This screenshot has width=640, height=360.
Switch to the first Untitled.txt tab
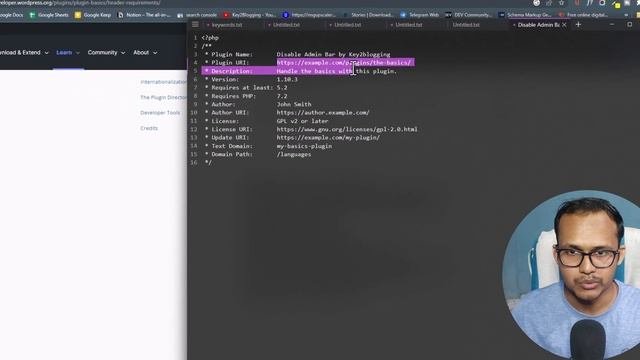(286, 25)
